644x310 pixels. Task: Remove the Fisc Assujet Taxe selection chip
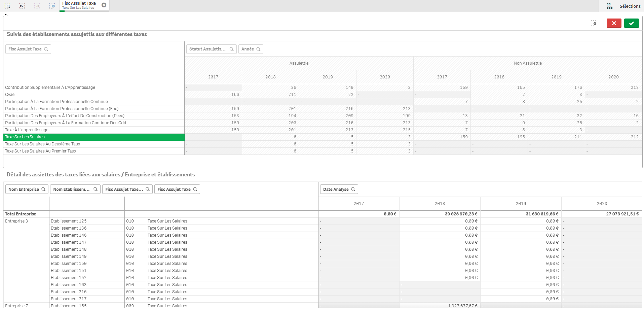[x=104, y=5]
